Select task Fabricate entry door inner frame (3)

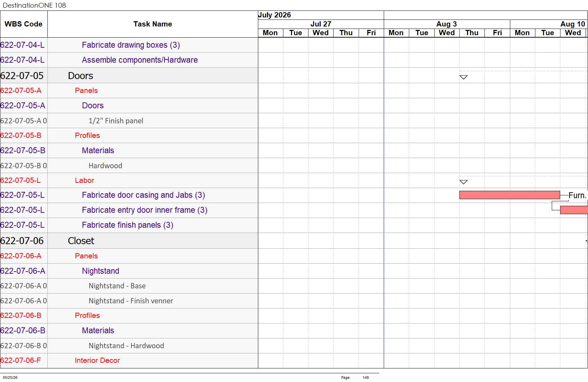[145, 210]
